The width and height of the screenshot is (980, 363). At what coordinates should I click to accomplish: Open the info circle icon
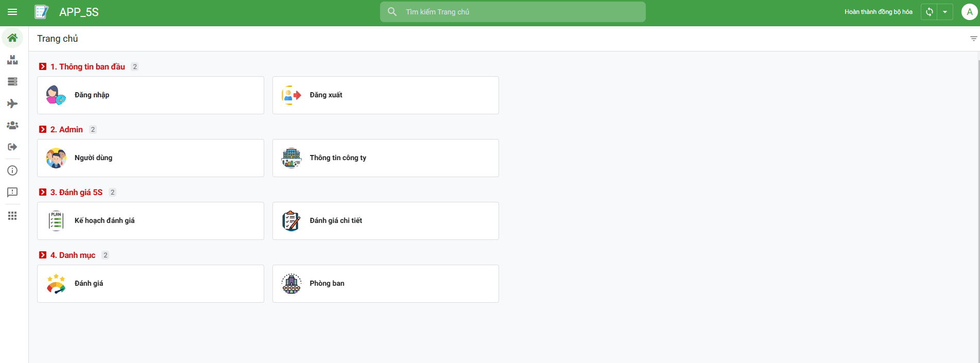(x=12, y=171)
